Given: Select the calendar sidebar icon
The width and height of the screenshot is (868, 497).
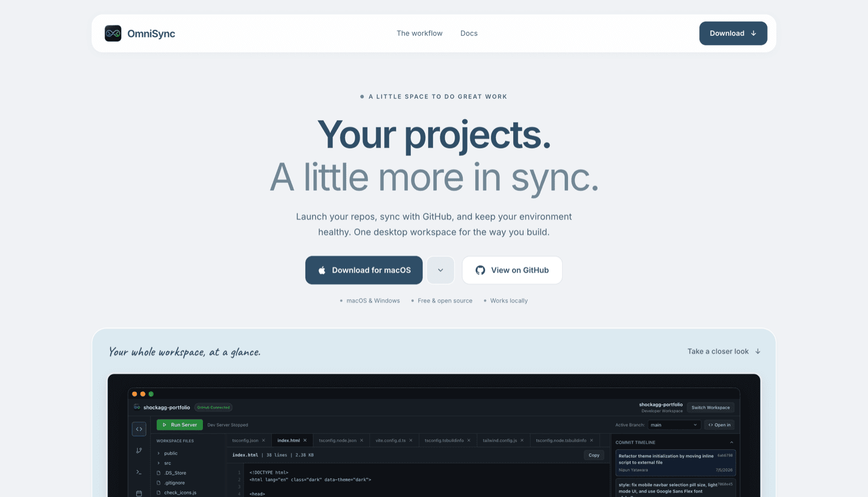Looking at the screenshot, I should [x=139, y=493].
